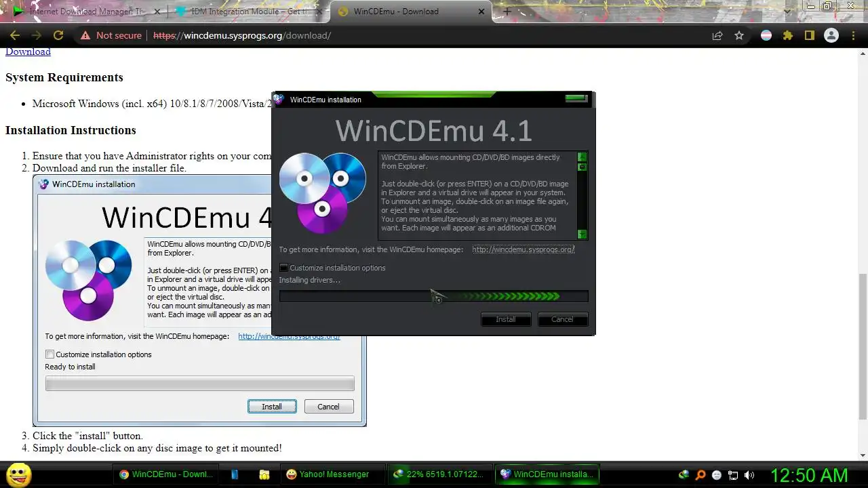Open the blue app icon on the taskbar

[235, 474]
